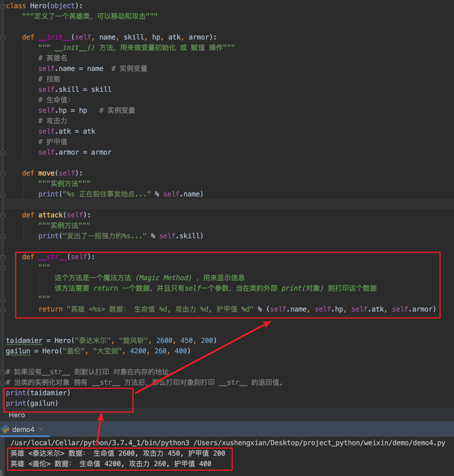Image resolution: width=454 pixels, height=476 pixels.
Task: Click the 'self.atk = atk' line
Action: 67,131
